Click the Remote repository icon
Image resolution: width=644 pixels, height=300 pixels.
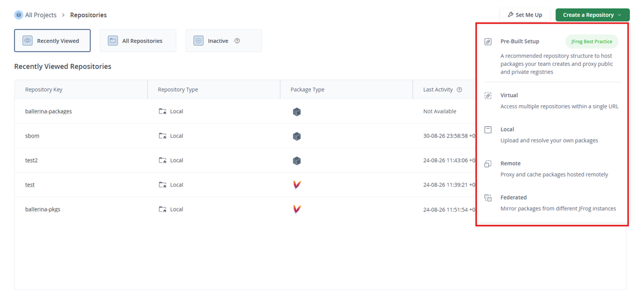click(488, 164)
